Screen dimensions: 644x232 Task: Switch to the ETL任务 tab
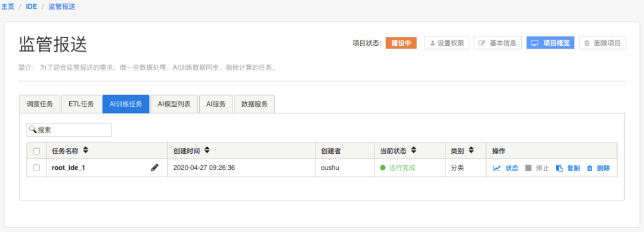81,104
